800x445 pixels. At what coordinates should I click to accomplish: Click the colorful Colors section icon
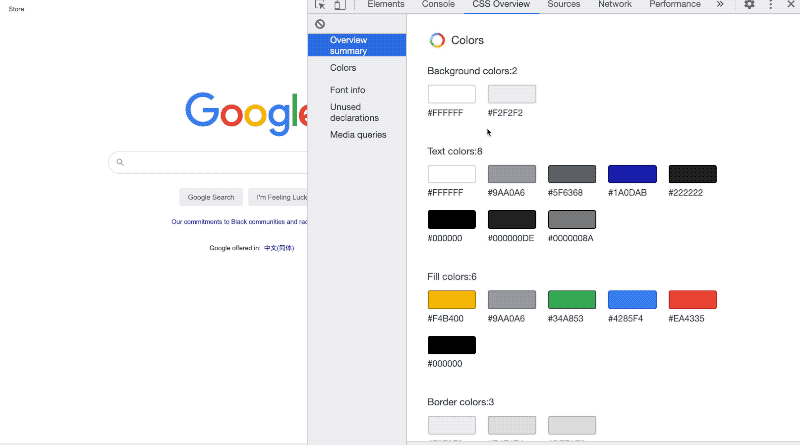point(437,40)
